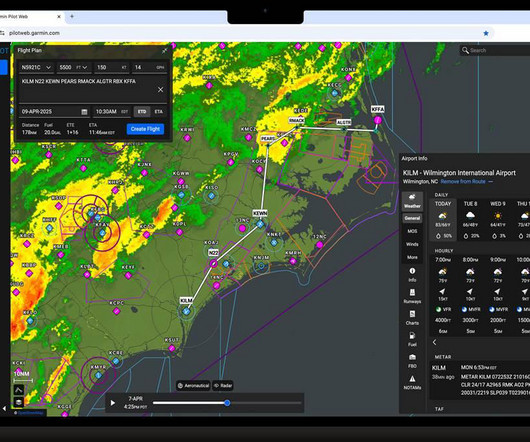The width and height of the screenshot is (530, 442).
Task: Click the 14 GPH fuel burn field
Action: point(149,68)
